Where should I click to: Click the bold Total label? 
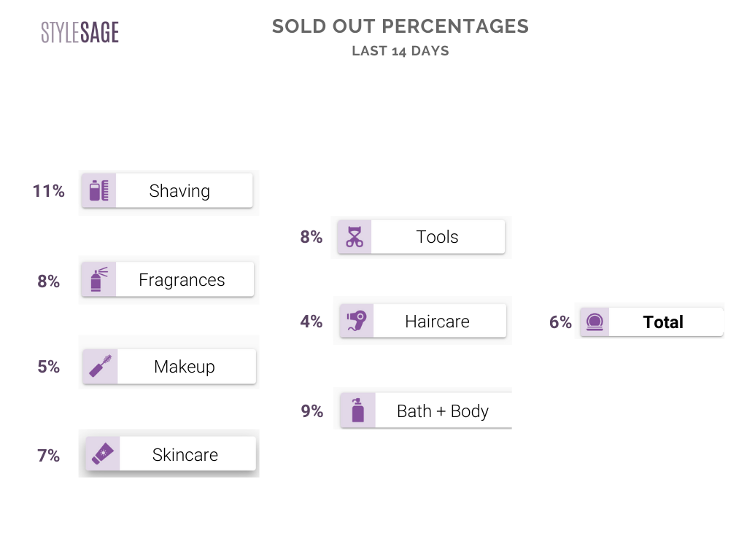tap(663, 322)
